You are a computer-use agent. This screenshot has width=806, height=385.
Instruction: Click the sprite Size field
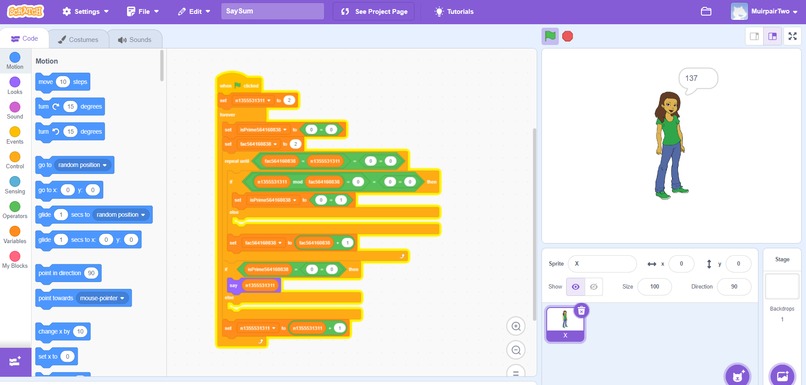click(654, 286)
